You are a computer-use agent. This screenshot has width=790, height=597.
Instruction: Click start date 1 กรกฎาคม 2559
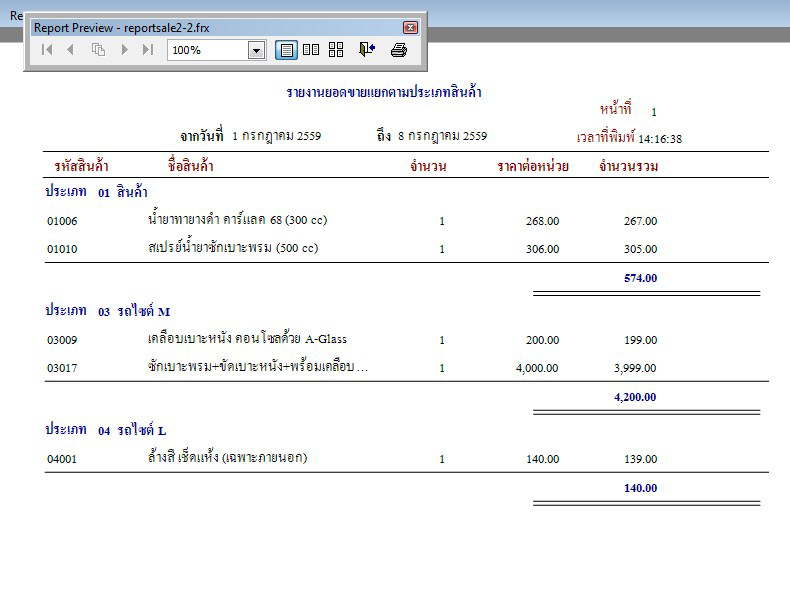[x=277, y=136]
